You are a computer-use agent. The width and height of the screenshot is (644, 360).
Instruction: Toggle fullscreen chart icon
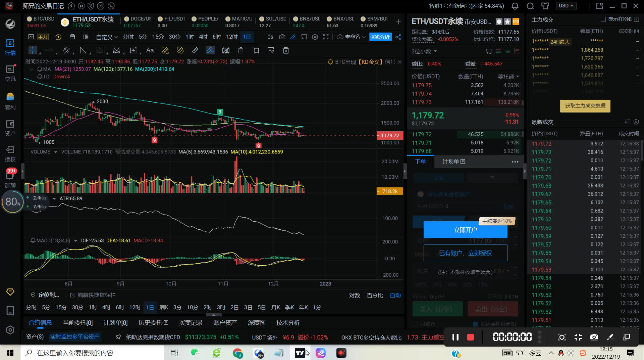pyautogui.click(x=326, y=37)
